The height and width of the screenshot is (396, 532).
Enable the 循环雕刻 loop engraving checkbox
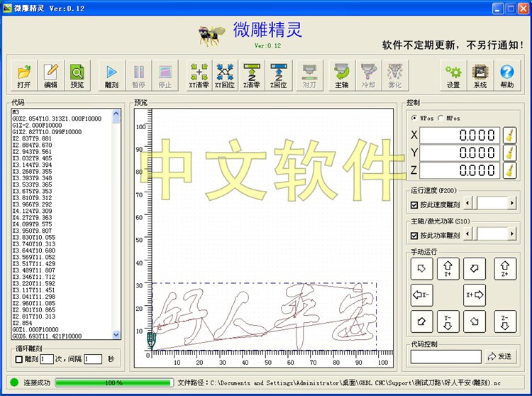pos(19,359)
